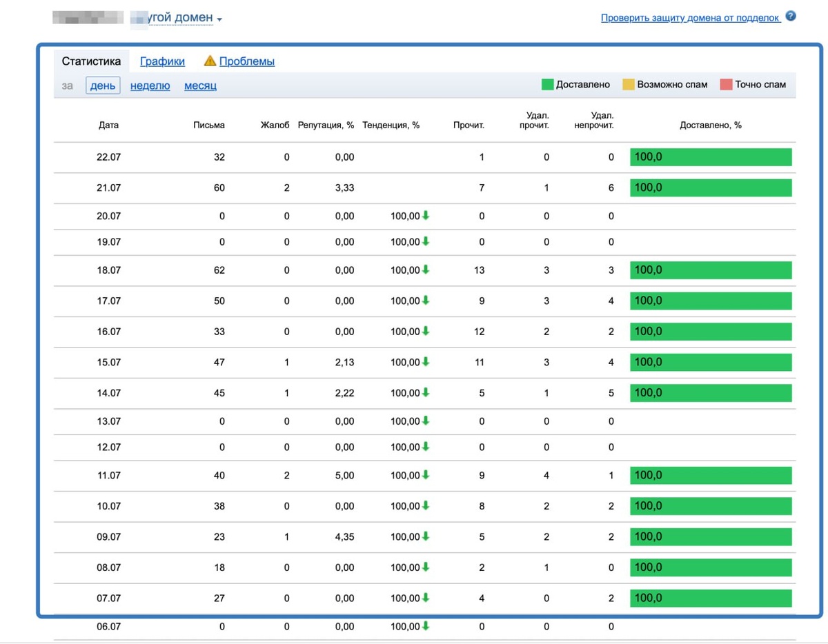Click the red Точно спам legend swatch
This screenshot has height=644, width=828.
[x=726, y=84]
